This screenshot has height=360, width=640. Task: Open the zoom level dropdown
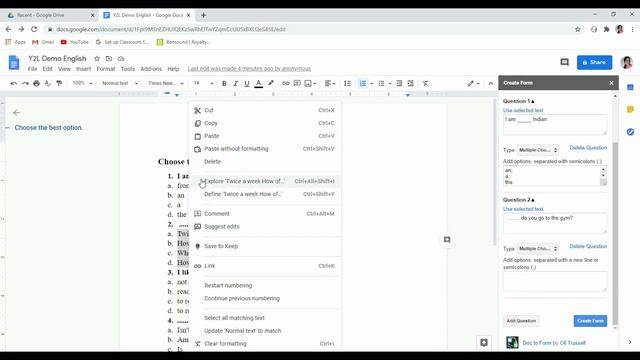pyautogui.click(x=82, y=83)
